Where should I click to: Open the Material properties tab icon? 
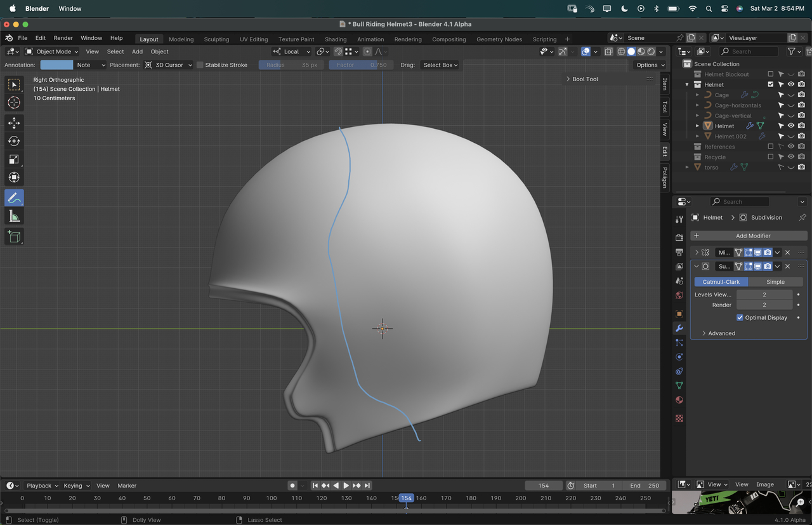(x=679, y=400)
